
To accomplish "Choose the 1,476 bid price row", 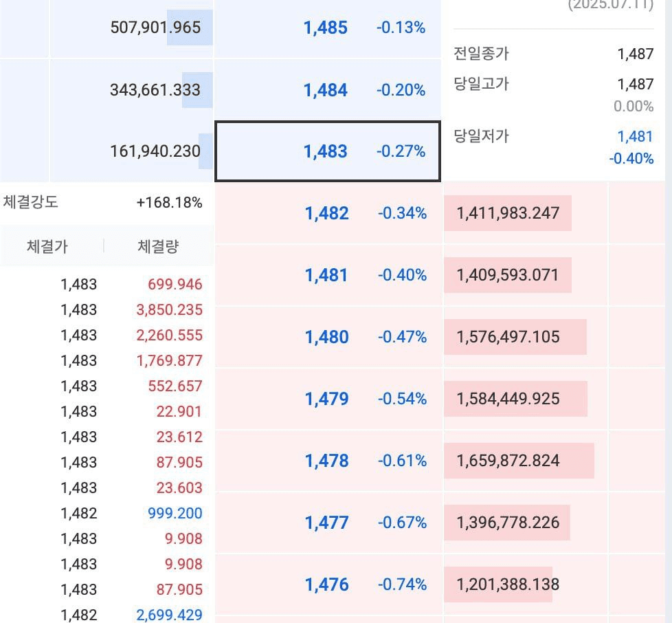I will click(327, 584).
